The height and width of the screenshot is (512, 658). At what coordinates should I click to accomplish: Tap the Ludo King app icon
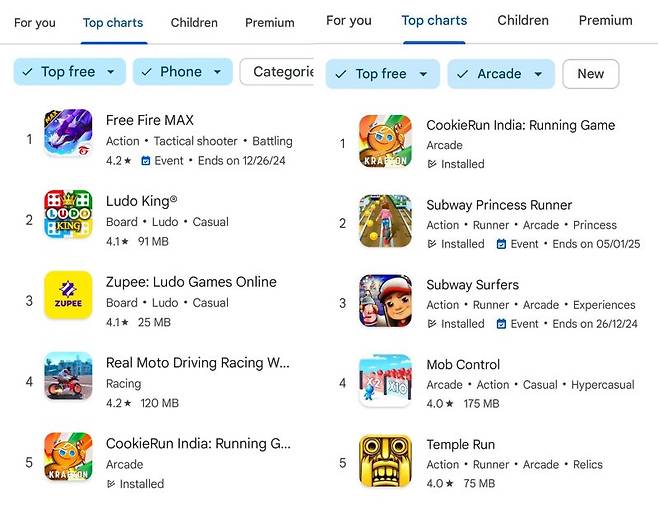tap(68, 214)
